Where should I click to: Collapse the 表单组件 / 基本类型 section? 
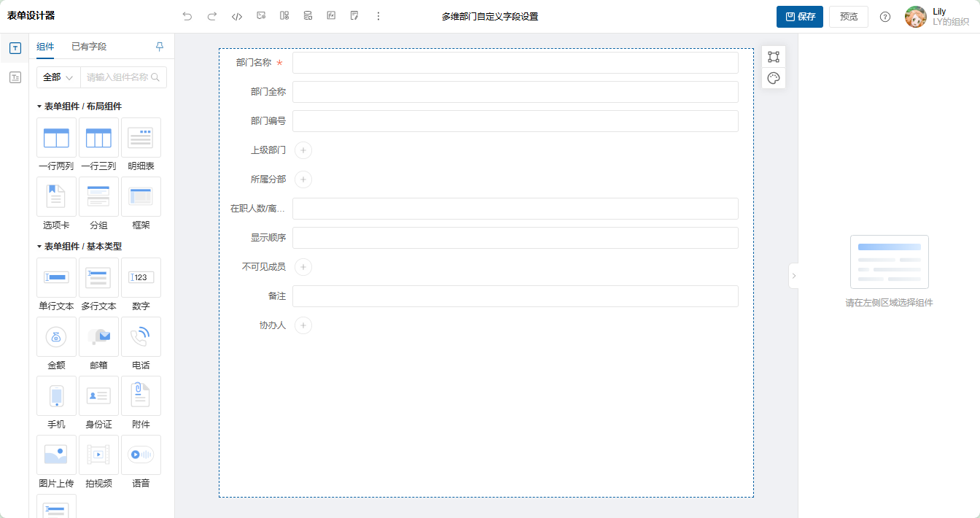coord(39,247)
